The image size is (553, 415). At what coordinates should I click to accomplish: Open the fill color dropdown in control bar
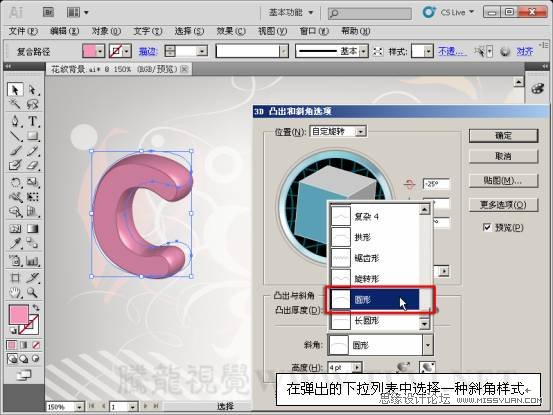coord(101,51)
